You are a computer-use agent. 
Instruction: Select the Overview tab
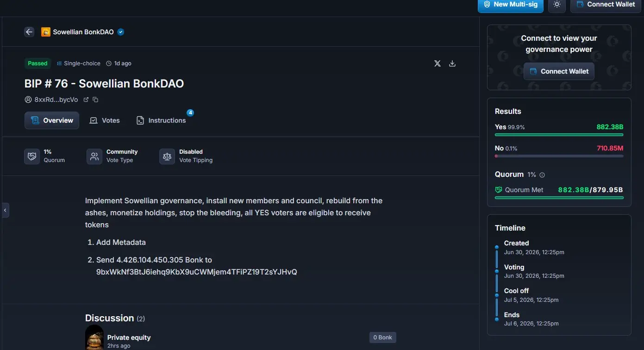tap(52, 120)
